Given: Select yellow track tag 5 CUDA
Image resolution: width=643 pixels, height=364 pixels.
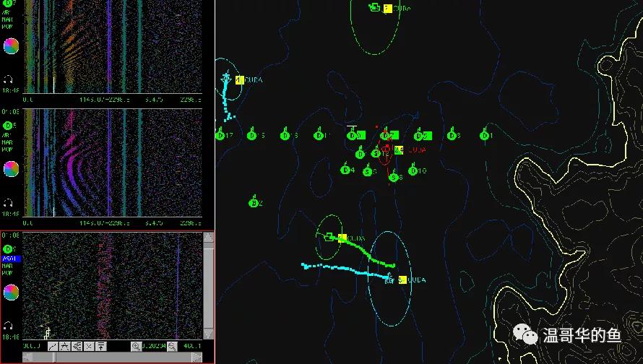Looking at the screenshot, I should tap(402, 280).
